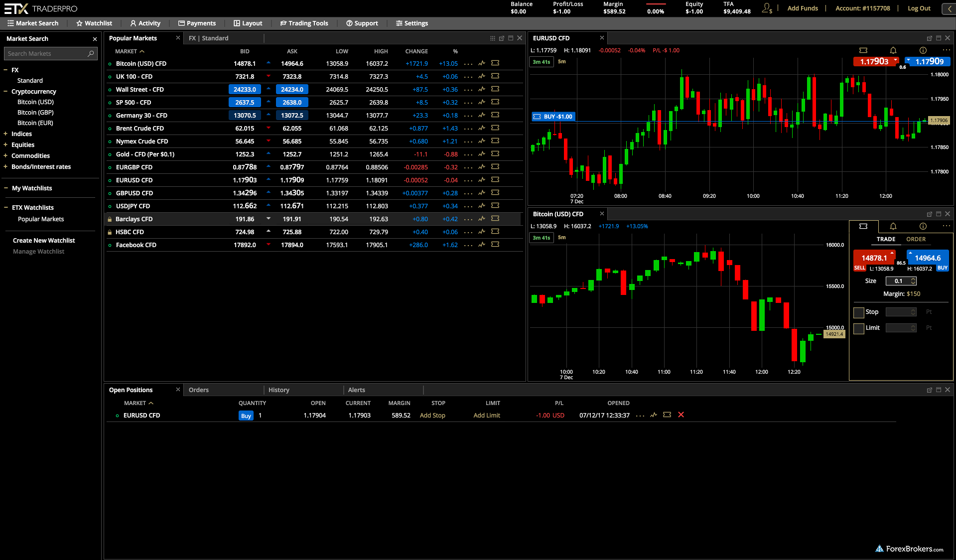The image size is (956, 560).
Task: Expand Bonds/Interest rates tree group
Action: tap(5, 167)
